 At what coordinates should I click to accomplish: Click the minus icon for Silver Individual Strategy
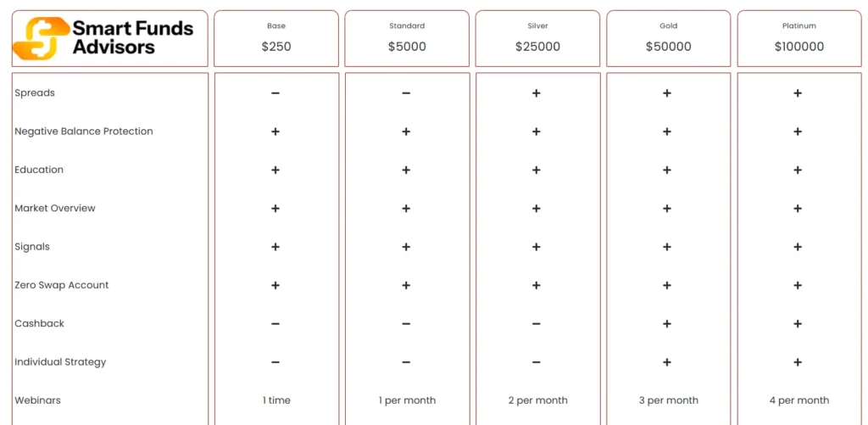point(537,362)
